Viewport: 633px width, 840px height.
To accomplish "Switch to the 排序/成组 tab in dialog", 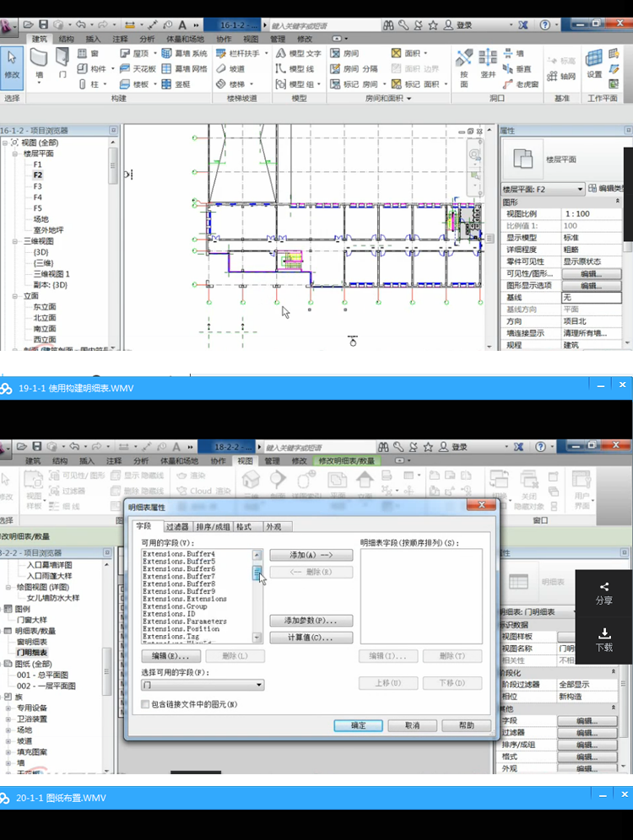I will click(213, 526).
